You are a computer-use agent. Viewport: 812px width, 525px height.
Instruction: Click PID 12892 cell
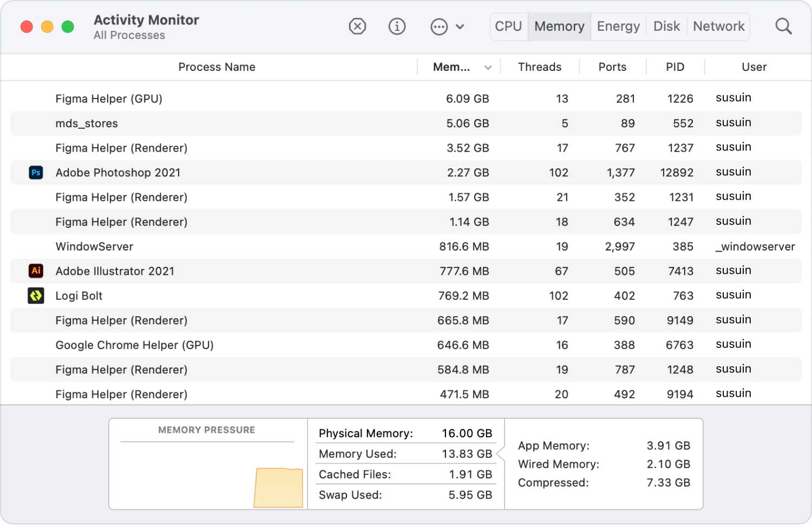coord(677,173)
